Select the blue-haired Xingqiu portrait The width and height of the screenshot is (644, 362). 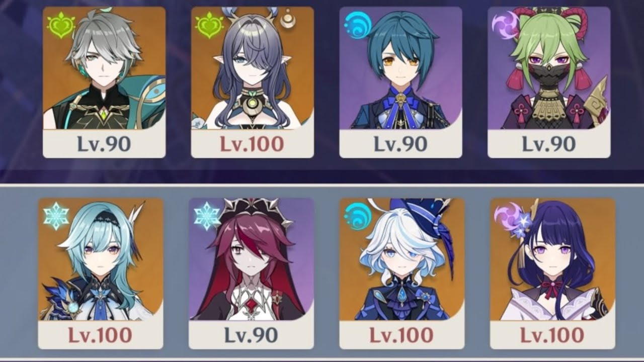coord(401,68)
